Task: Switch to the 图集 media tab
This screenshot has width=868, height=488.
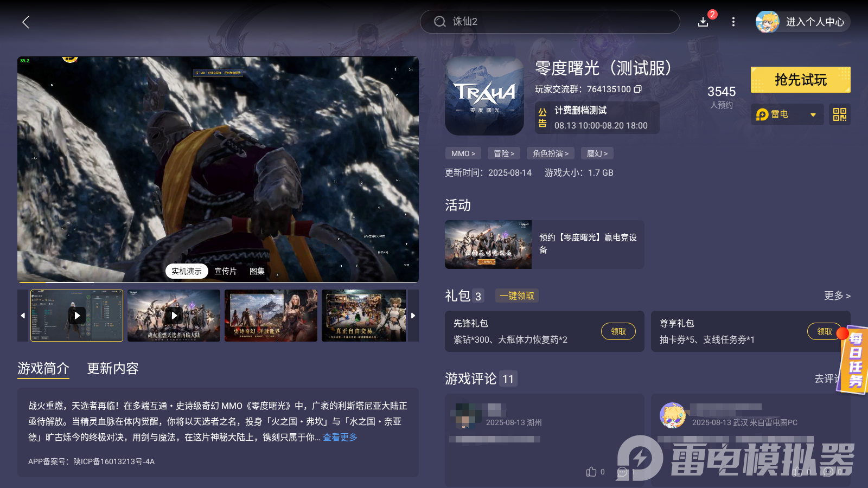Action: [x=257, y=271]
